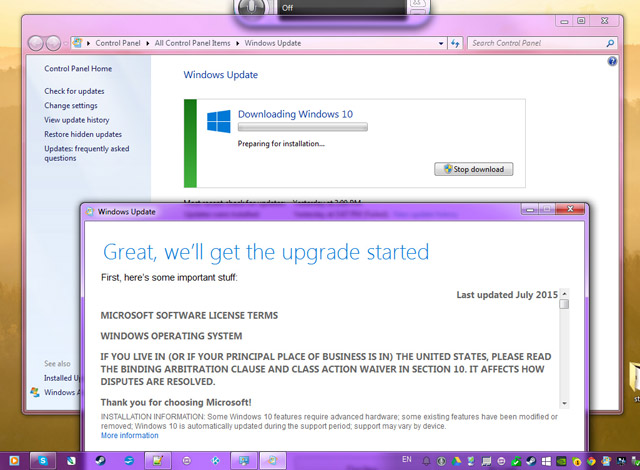
Task: Open the Check for updates link
Action: 74,91
